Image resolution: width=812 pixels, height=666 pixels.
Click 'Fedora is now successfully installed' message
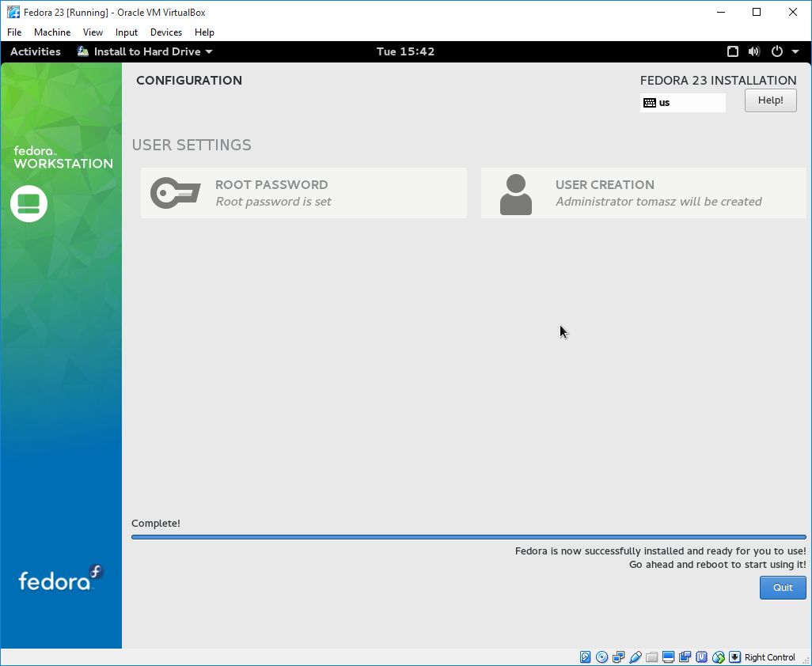click(x=660, y=551)
